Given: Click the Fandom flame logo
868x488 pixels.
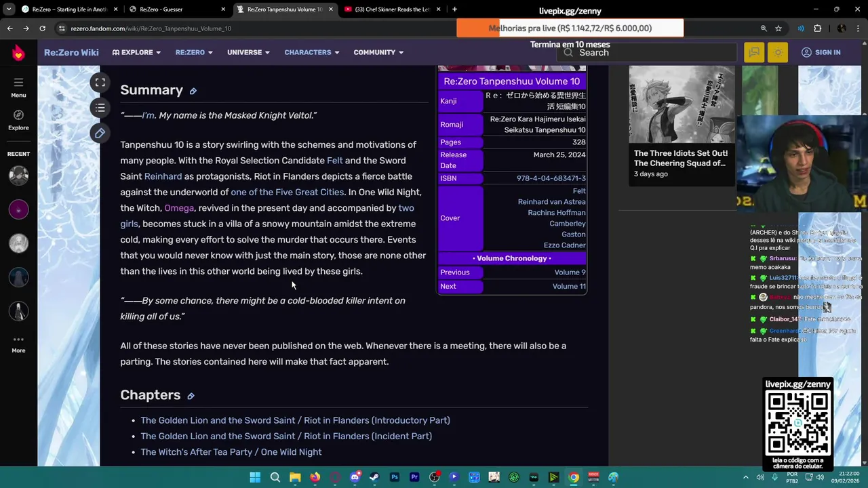Looking at the screenshot, I should [x=18, y=53].
